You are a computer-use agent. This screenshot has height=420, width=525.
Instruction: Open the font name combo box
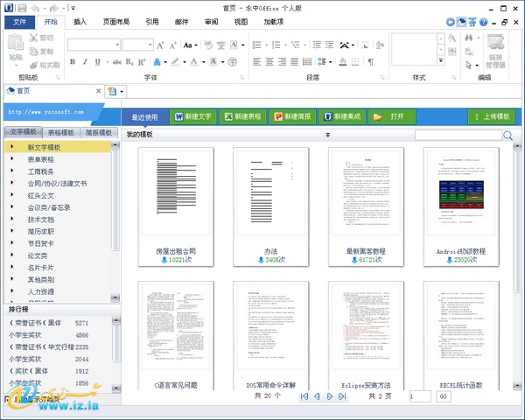pyautogui.click(x=94, y=45)
